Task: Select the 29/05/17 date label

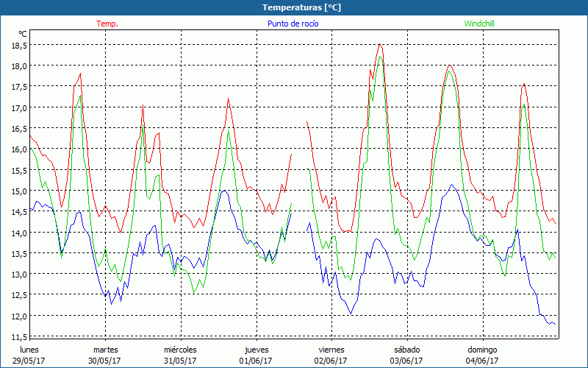Action: 29,361
